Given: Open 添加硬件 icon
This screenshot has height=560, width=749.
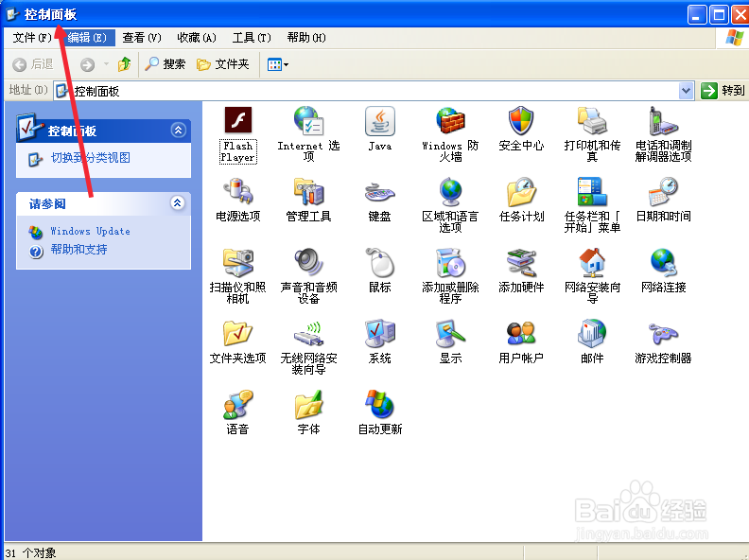Looking at the screenshot, I should coord(521,262).
